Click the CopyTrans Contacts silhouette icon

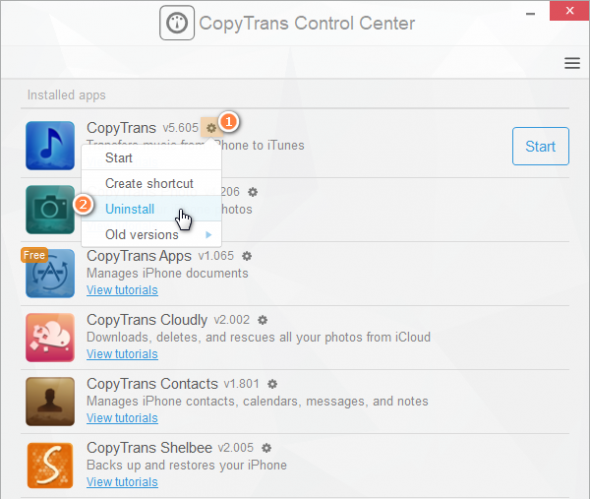point(50,402)
